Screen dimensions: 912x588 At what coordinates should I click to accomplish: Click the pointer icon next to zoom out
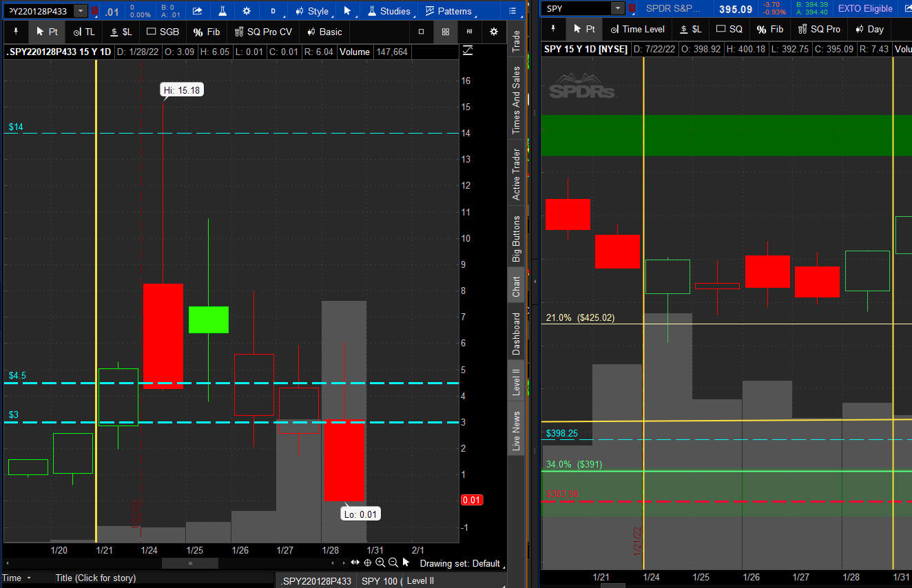pyautogui.click(x=406, y=563)
